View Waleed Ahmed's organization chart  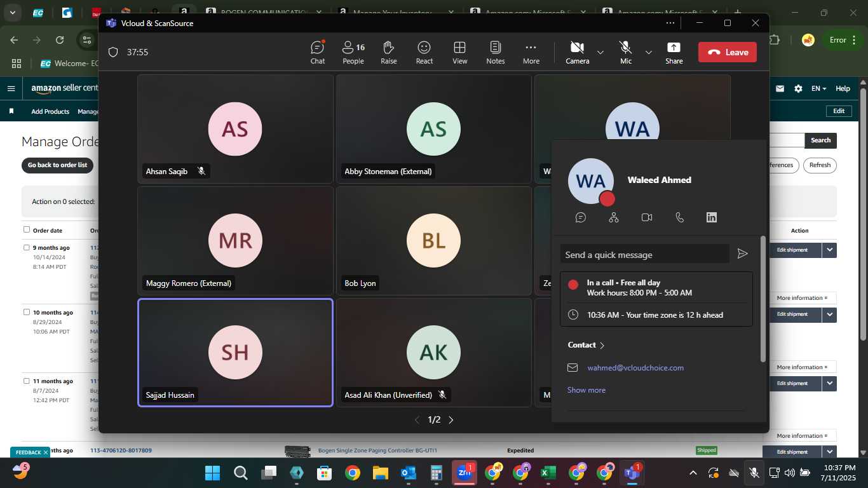pyautogui.click(x=614, y=217)
